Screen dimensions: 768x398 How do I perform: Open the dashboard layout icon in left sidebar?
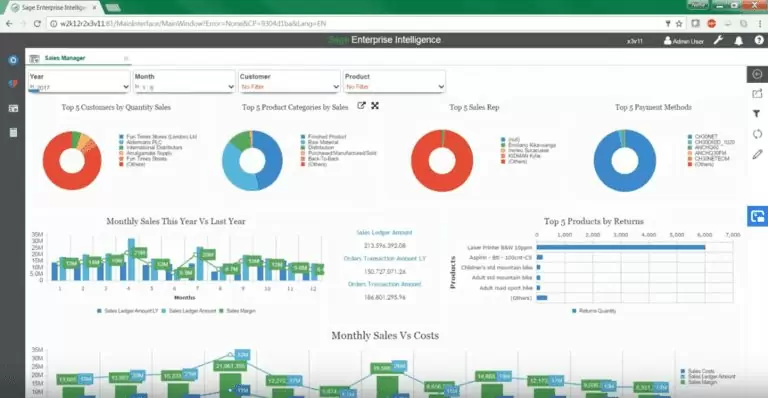(x=13, y=108)
